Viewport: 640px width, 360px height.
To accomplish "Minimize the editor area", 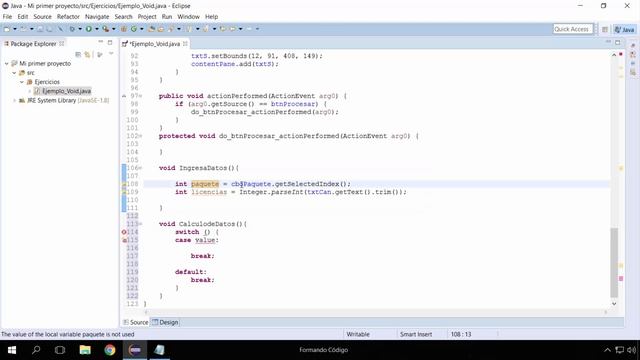I will point(608,42).
